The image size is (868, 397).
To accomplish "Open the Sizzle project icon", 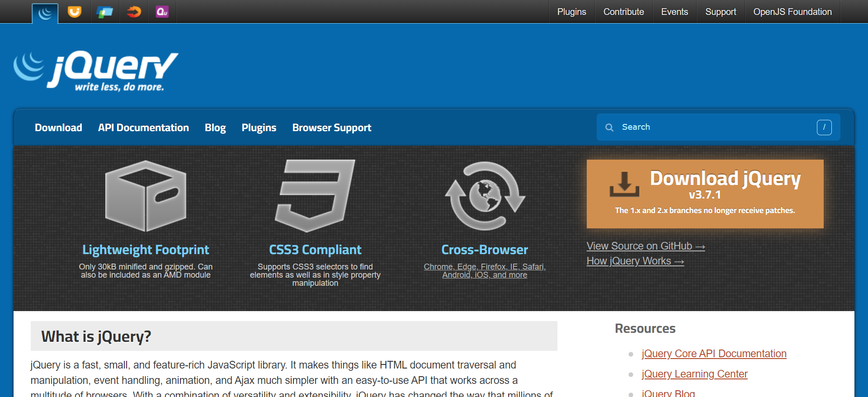I will [134, 12].
